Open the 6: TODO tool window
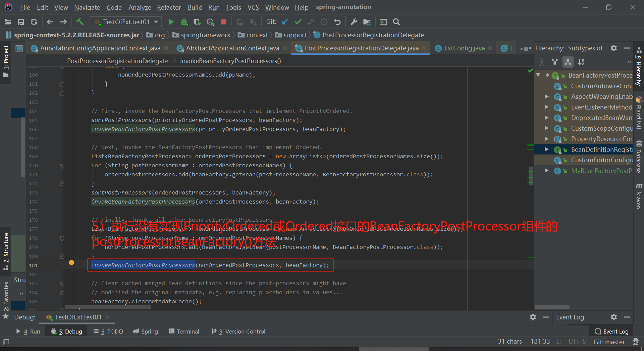Image resolution: width=644 pixels, height=351 pixels. (108, 332)
